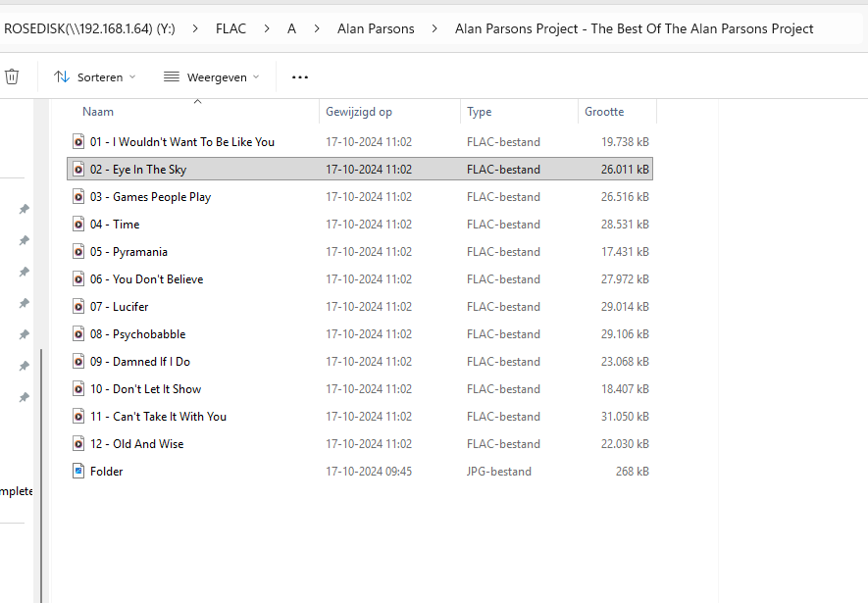Click the file icon of 03 - Games People Play

coord(78,197)
